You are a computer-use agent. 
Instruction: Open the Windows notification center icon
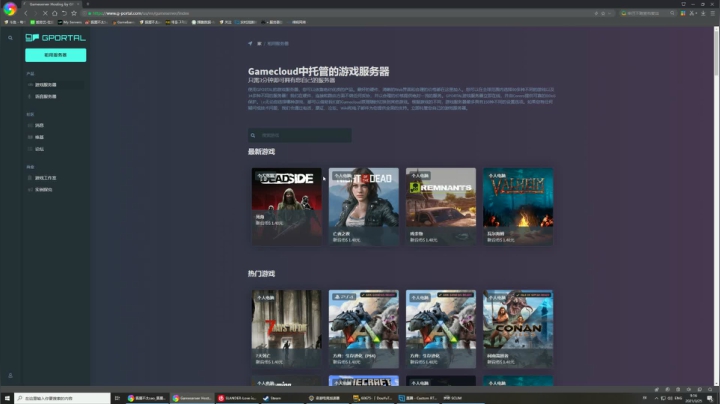(x=710, y=398)
